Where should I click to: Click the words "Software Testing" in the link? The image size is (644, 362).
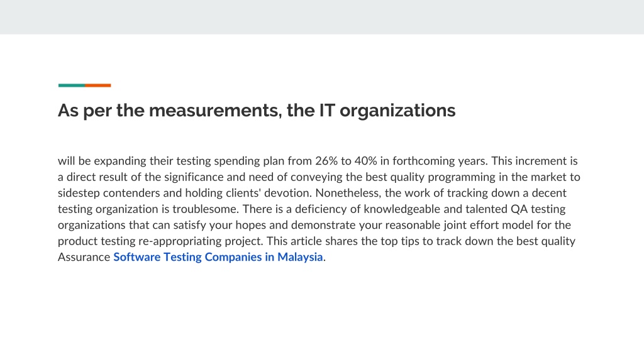pyautogui.click(x=157, y=257)
